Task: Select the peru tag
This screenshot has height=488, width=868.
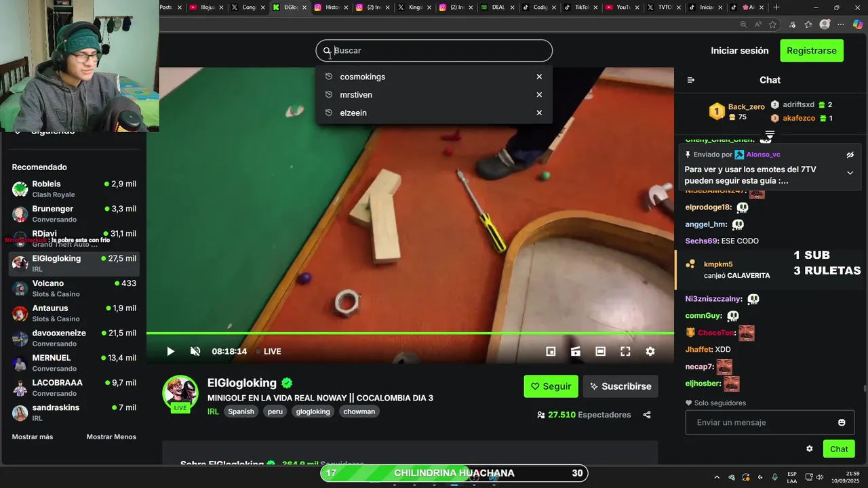Action: (x=275, y=411)
